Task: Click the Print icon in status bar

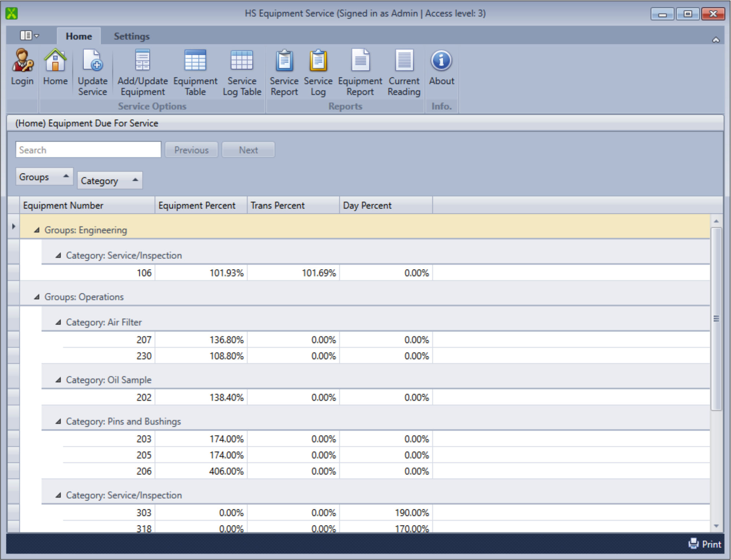Action: 693,543
